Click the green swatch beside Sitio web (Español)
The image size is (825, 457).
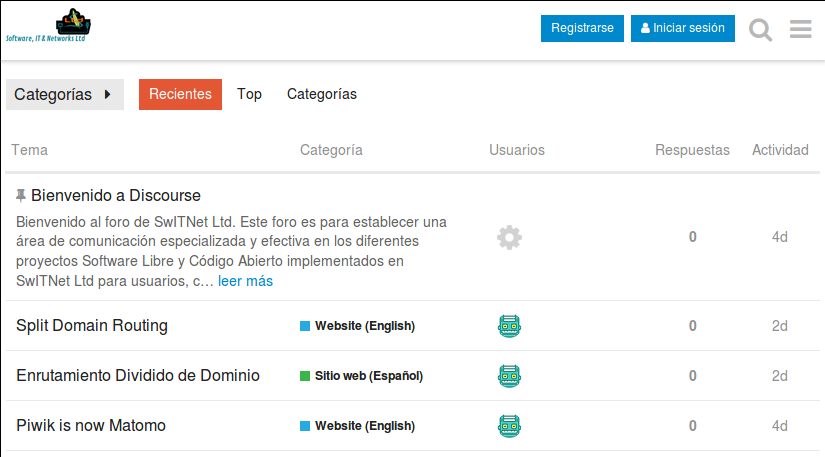pos(305,376)
